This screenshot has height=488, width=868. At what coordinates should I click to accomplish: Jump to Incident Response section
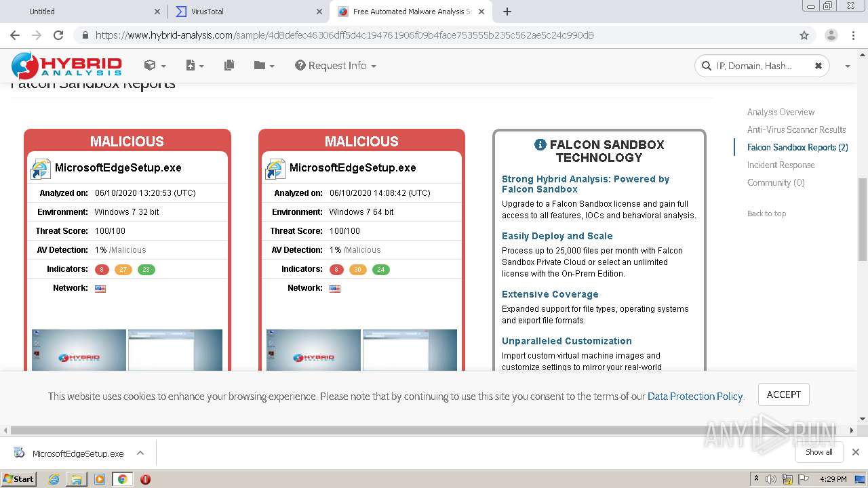point(781,165)
